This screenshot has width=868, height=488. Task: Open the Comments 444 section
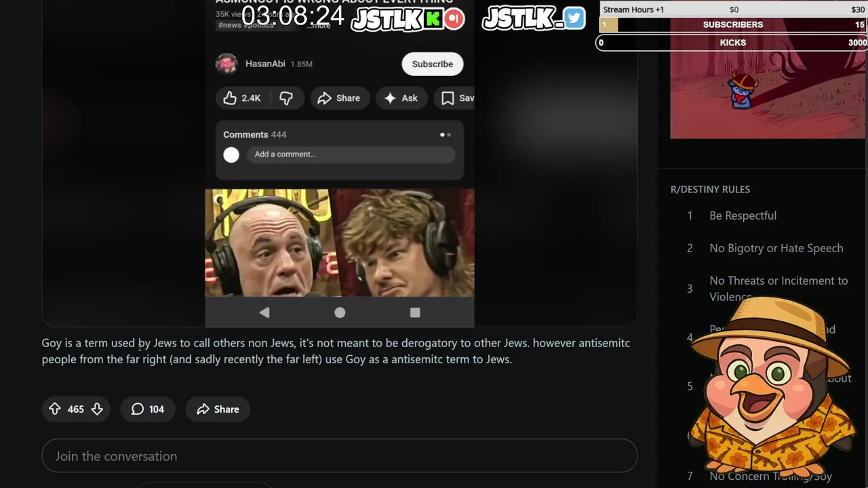click(255, 134)
